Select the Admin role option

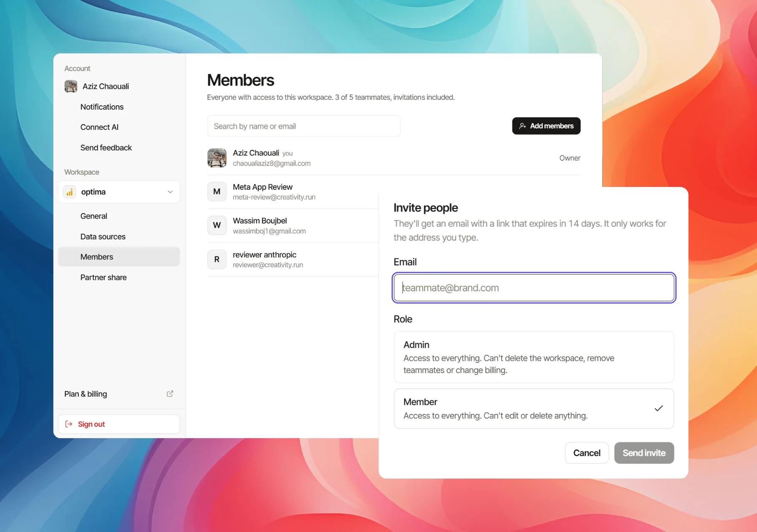pyautogui.click(x=534, y=357)
